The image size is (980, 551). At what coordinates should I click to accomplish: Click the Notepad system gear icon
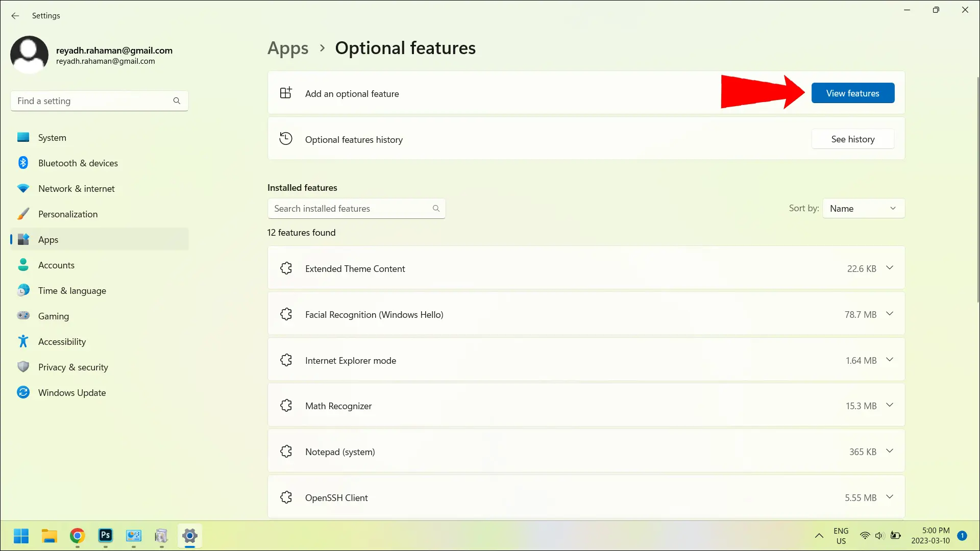coord(285,451)
